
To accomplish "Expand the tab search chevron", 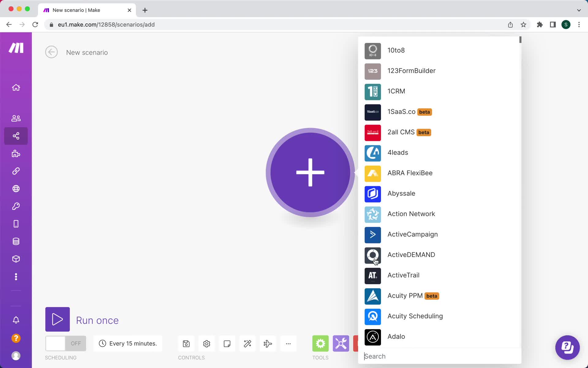I will (x=579, y=10).
